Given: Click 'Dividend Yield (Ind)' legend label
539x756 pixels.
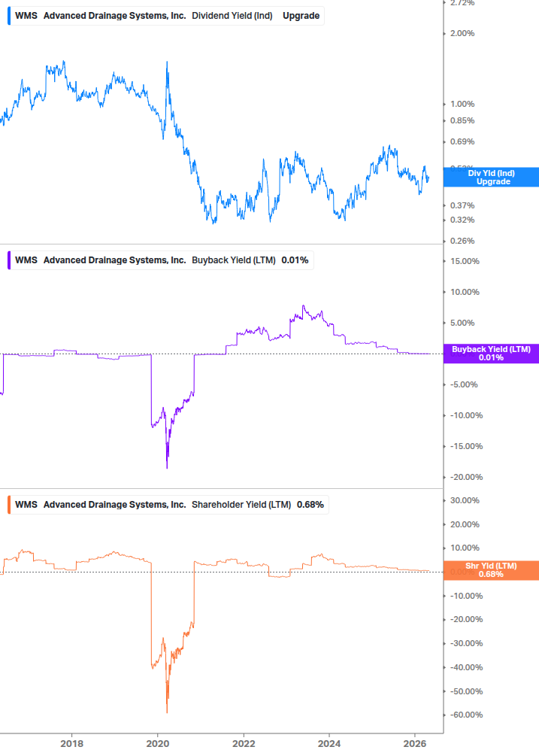Looking at the screenshot, I should click(x=232, y=16).
